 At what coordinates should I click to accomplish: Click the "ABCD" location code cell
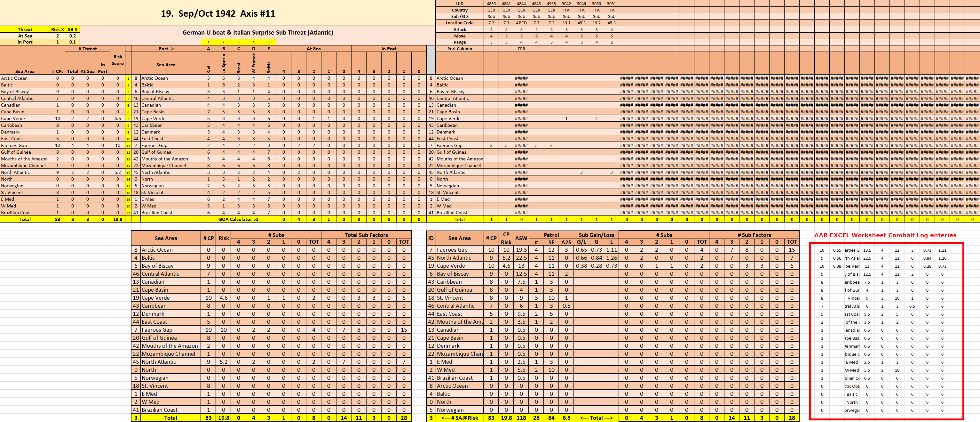tap(521, 23)
